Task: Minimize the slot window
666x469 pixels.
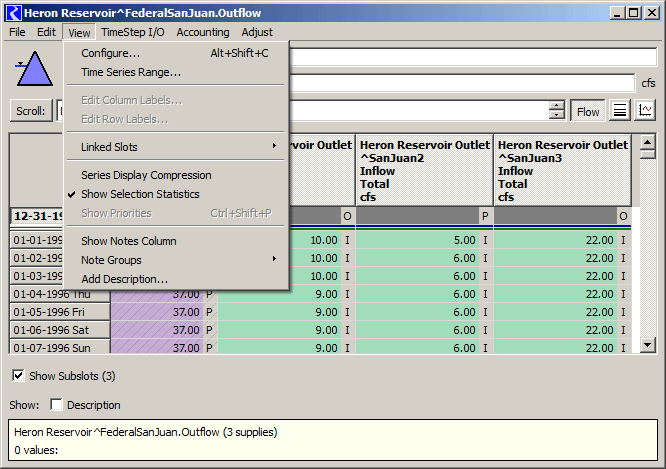Action: tap(617, 13)
